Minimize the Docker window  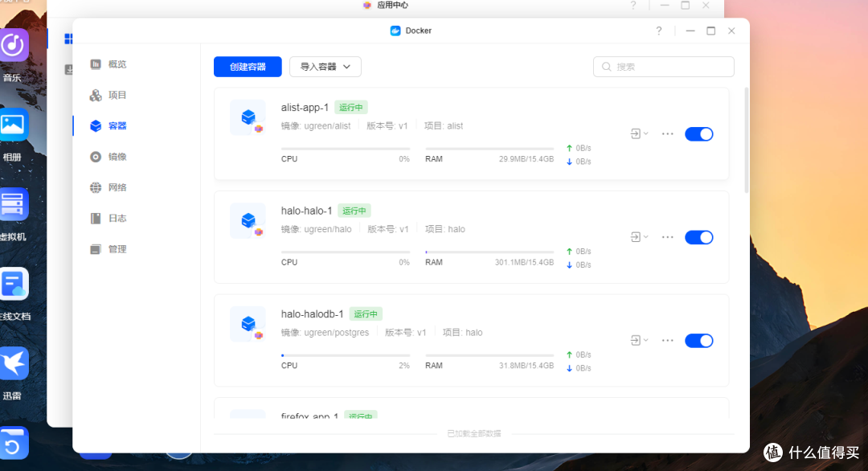tap(690, 31)
